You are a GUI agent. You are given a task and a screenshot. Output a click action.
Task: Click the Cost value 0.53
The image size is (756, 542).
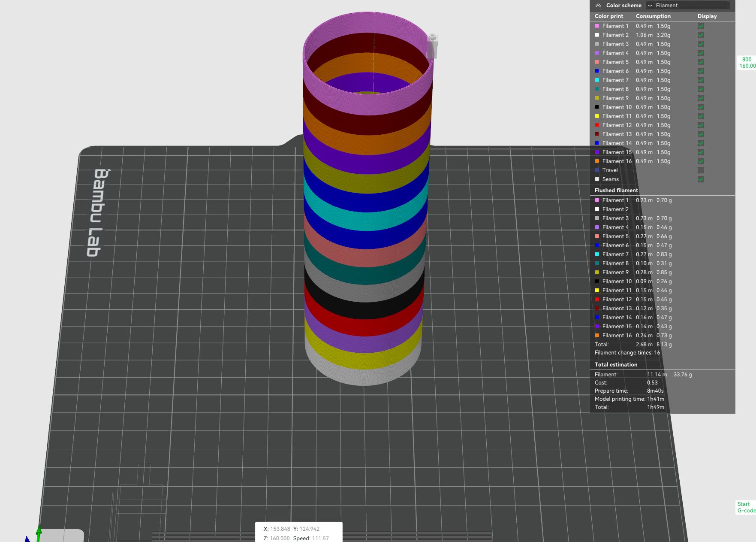(652, 383)
